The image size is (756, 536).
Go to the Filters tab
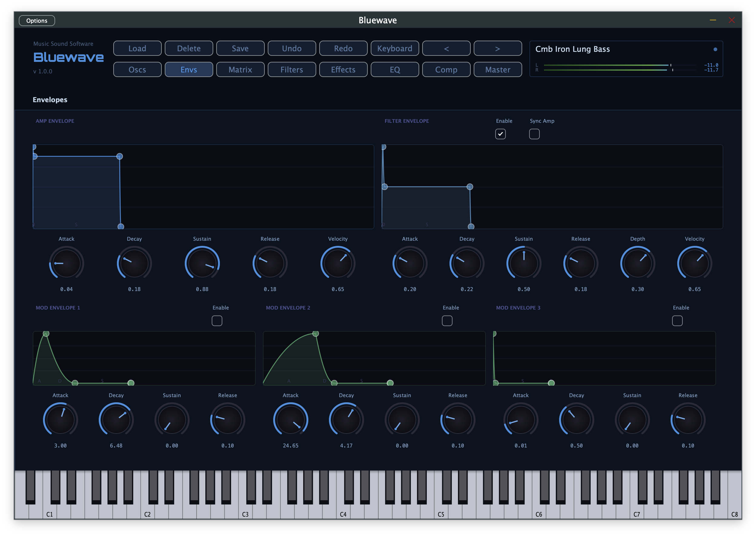[291, 70]
